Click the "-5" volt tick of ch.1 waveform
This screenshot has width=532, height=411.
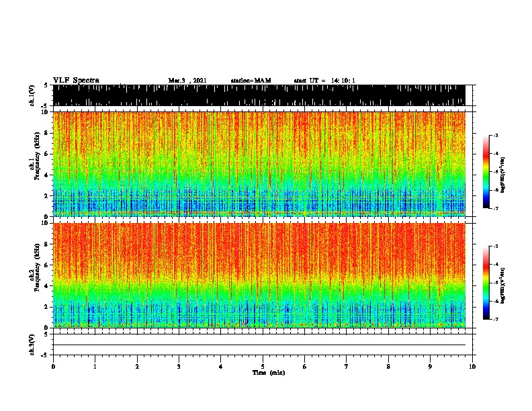[x=45, y=106]
